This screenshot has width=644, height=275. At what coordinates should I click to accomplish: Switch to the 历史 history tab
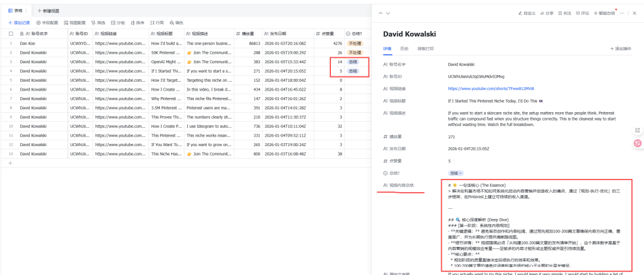404,48
